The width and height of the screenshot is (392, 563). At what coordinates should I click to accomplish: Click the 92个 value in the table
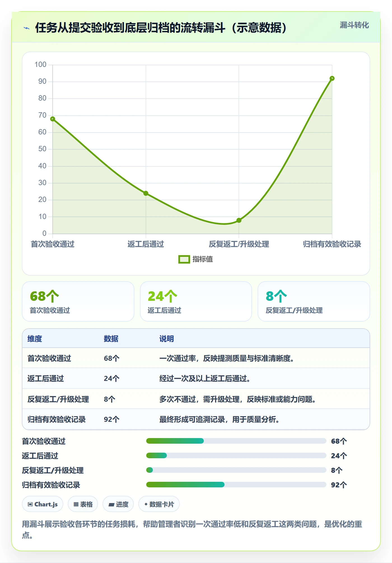point(112,419)
